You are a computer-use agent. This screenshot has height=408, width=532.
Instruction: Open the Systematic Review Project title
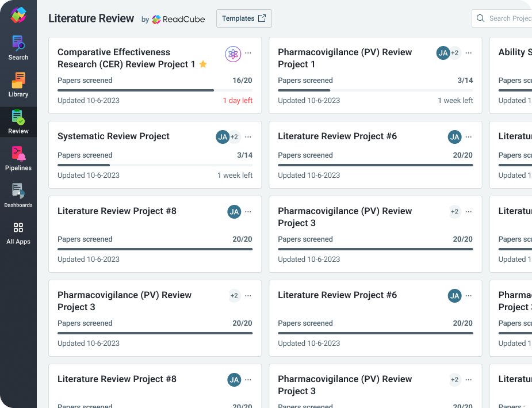click(x=113, y=136)
